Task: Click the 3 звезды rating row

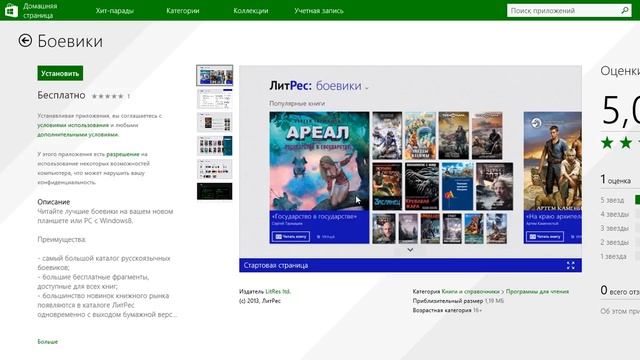Action: coord(620,228)
